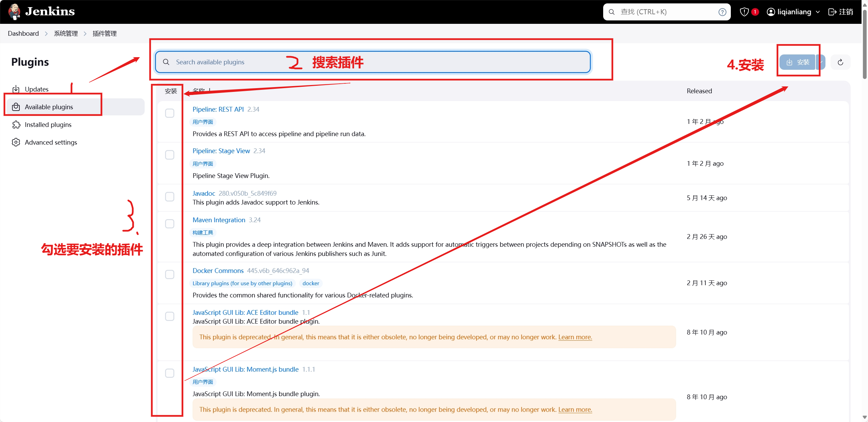Click the Installed plugins puzzle icon
This screenshot has width=868, height=422.
tap(16, 125)
